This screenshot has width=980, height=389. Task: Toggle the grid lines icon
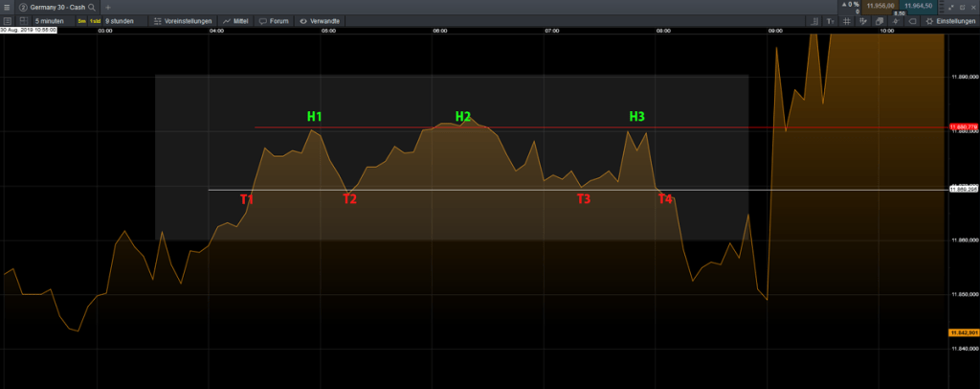847,20
